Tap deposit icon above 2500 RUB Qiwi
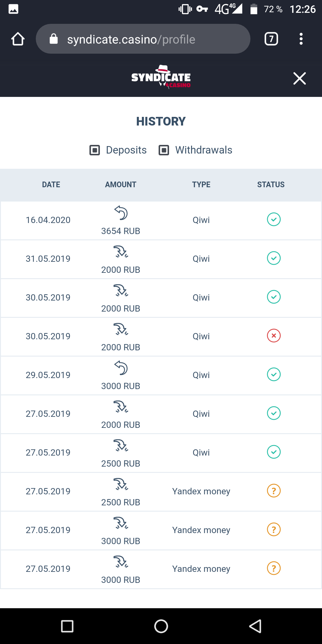This screenshot has height=644, width=322. pyautogui.click(x=121, y=445)
